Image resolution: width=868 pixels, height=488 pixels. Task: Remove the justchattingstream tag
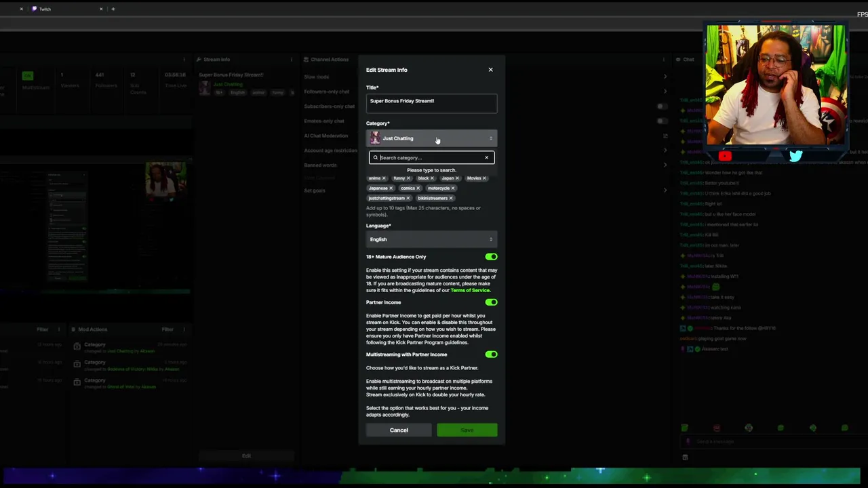pos(408,199)
